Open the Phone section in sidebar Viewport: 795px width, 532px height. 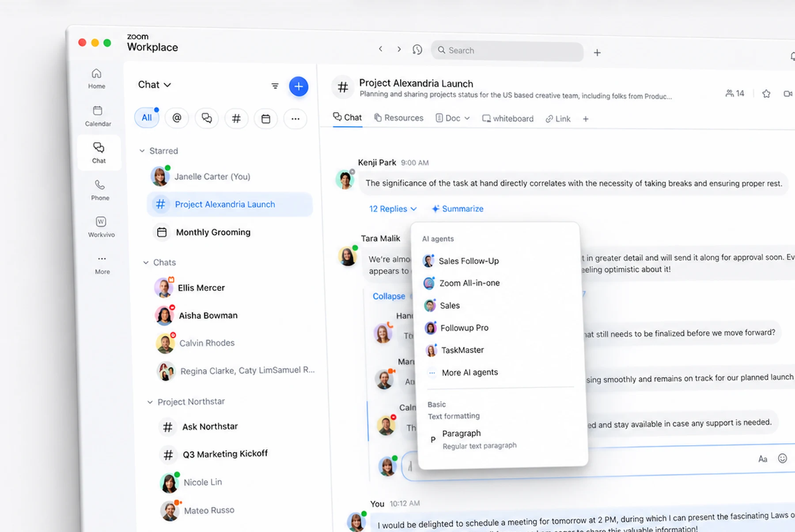coord(100,190)
